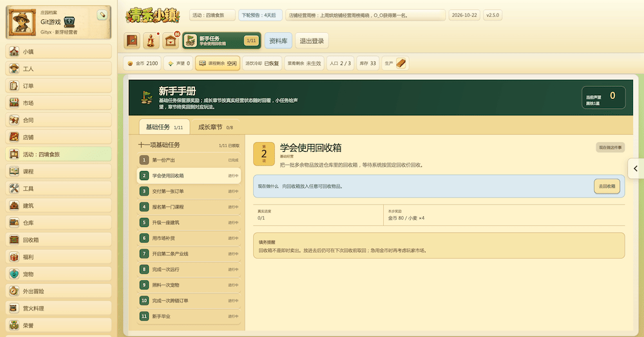Switch to the 基础任务 tab

coord(164,127)
